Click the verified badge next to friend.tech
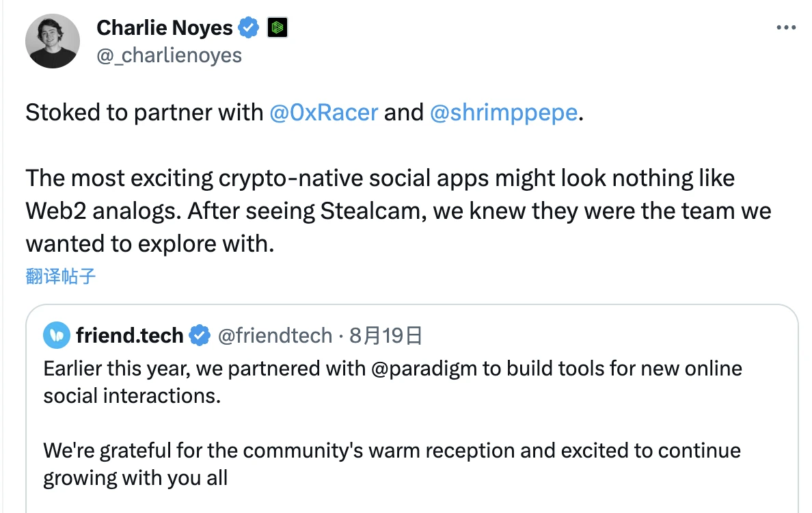This screenshot has height=513, width=812. click(x=199, y=335)
